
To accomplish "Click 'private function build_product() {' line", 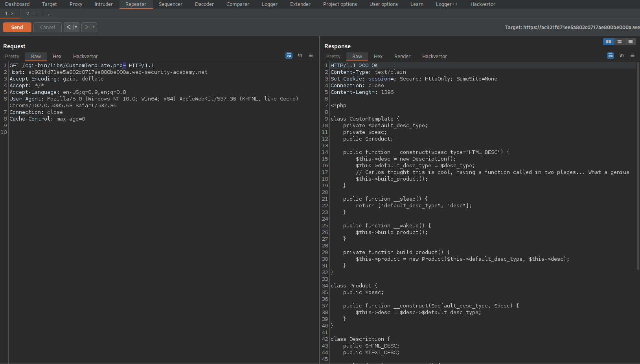I will (x=396, y=252).
